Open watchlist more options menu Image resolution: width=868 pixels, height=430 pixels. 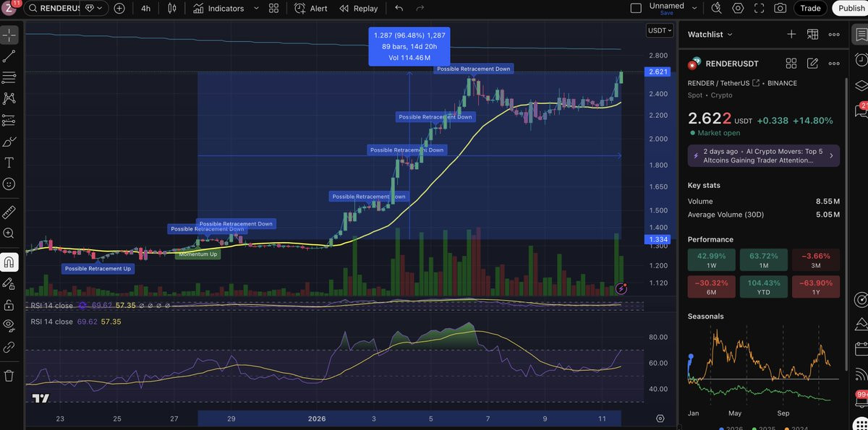834,34
